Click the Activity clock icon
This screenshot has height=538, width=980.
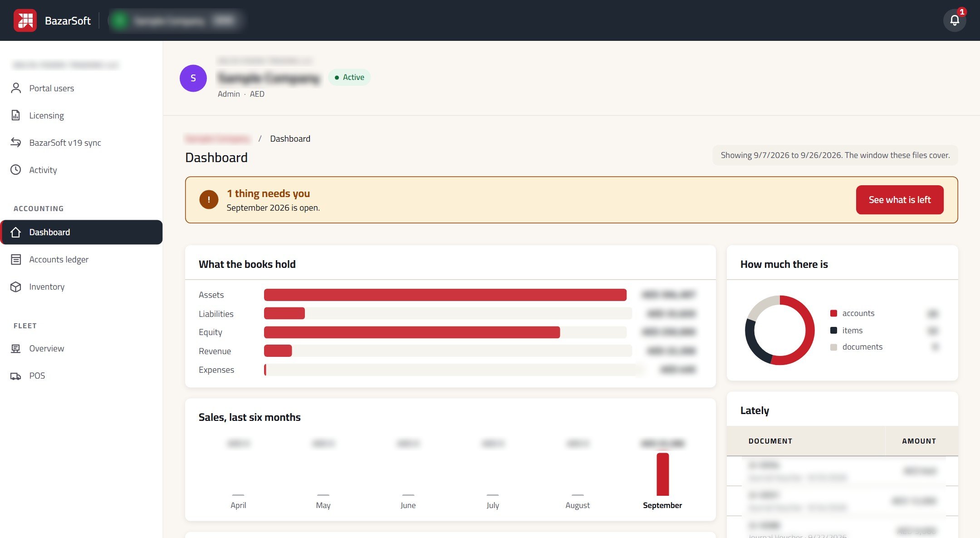(16, 170)
